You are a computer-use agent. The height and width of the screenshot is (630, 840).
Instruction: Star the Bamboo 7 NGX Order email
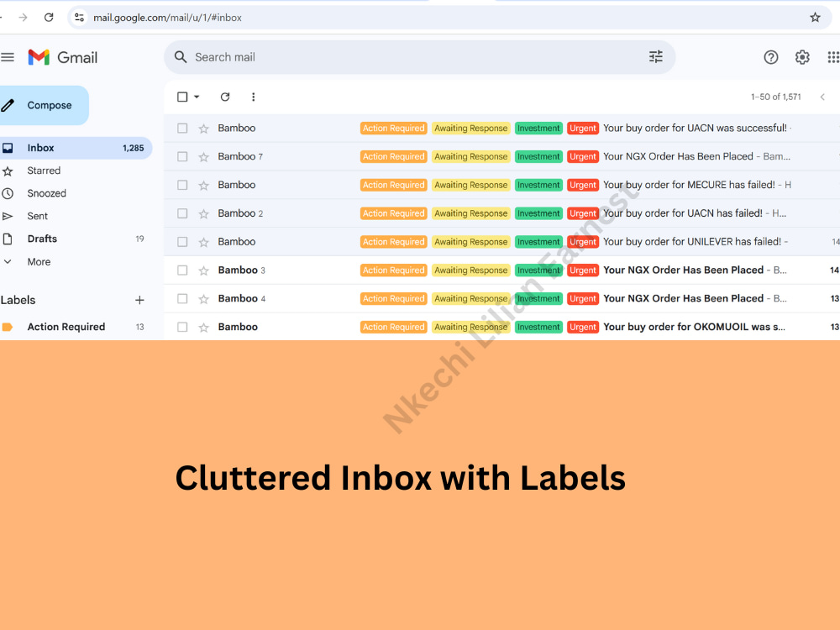point(203,157)
